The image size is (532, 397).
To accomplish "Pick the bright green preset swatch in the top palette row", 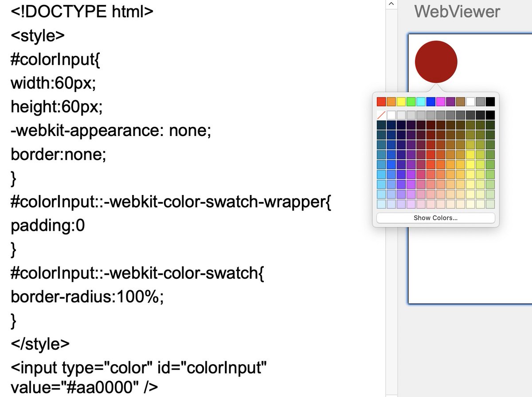I will (x=411, y=101).
